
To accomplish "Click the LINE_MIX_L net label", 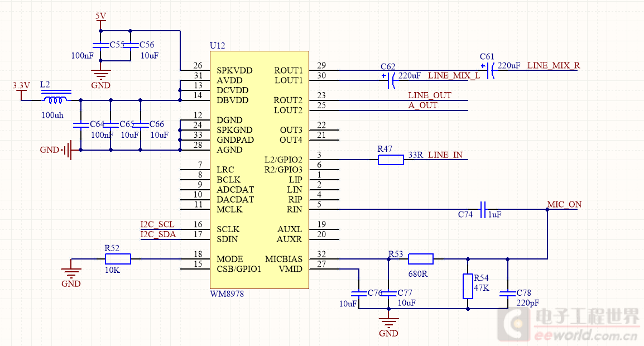I will (x=454, y=75).
